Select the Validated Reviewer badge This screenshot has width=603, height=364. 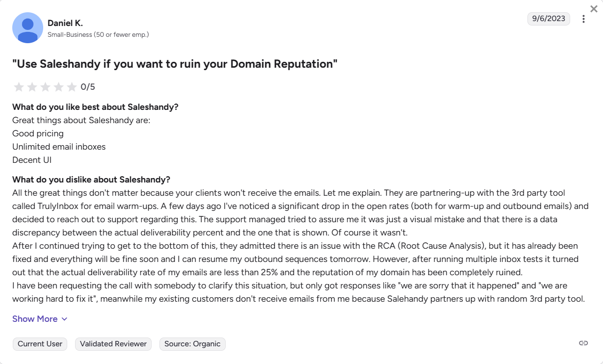113,344
